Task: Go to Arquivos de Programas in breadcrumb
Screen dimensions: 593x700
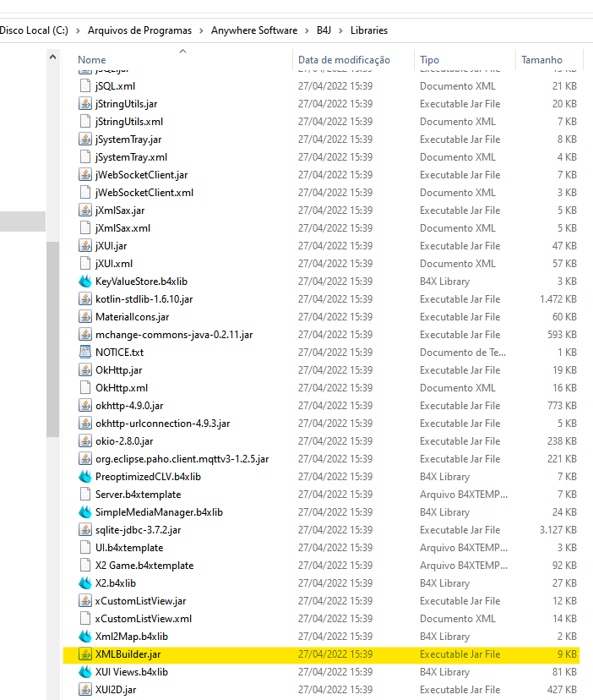Action: (139, 30)
